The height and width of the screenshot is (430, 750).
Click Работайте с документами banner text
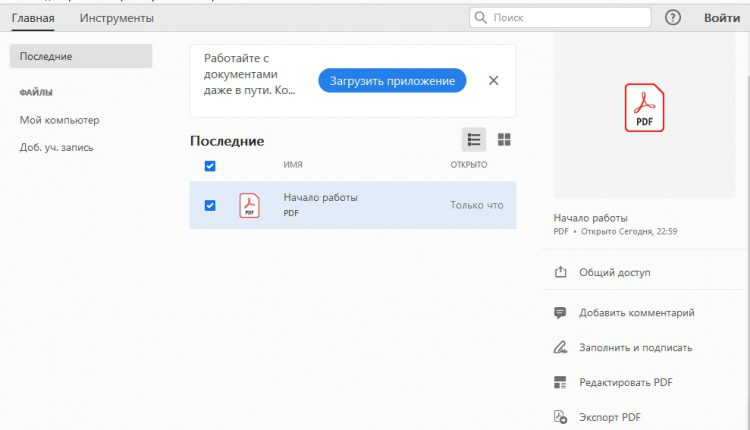click(x=249, y=74)
